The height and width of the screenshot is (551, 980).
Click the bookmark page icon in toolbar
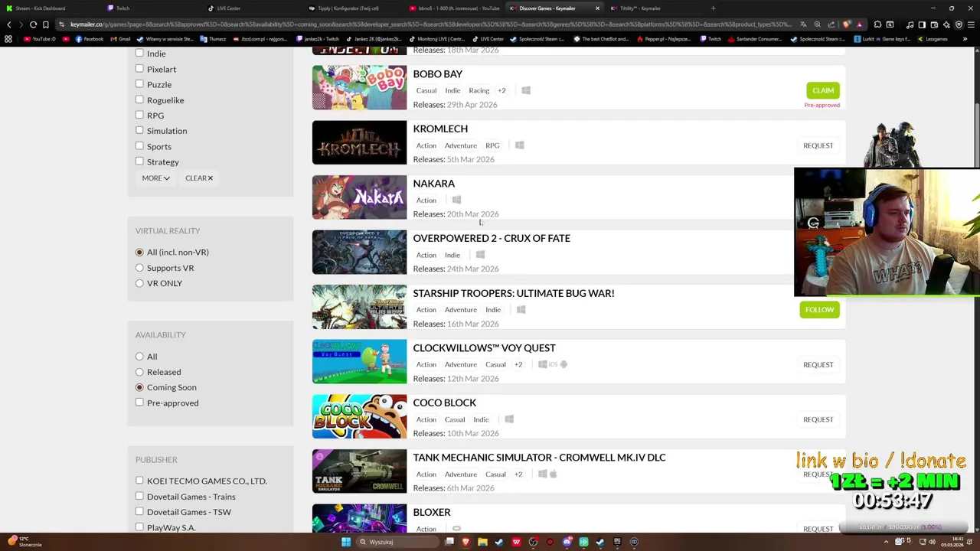45,24
